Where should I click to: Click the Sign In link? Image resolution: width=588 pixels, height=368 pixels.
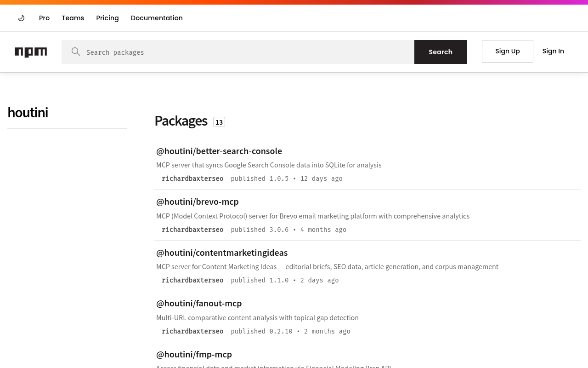pos(553,51)
